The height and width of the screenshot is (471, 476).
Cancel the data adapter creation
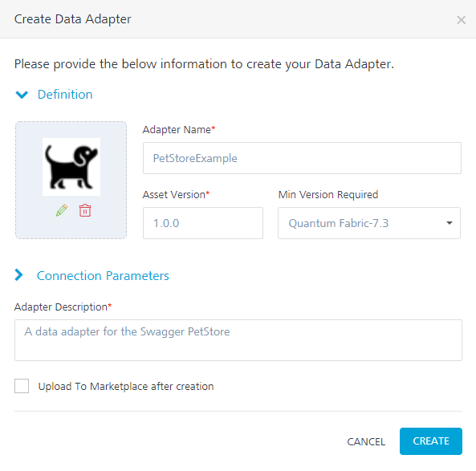click(366, 441)
